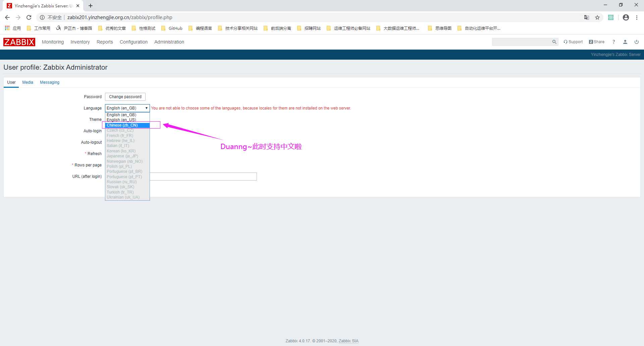Collapse the Language dropdown box

[127, 108]
